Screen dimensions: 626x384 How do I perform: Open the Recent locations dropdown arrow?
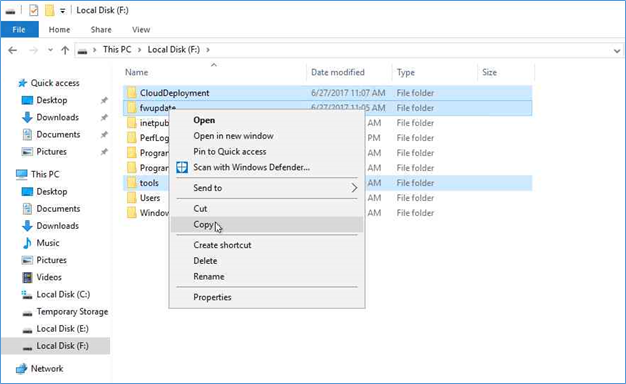pos(50,50)
